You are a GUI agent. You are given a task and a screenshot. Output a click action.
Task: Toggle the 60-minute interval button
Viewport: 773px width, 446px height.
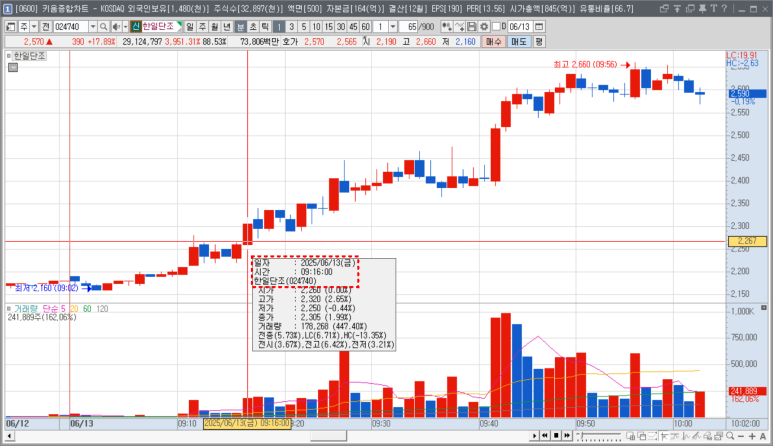tap(365, 27)
